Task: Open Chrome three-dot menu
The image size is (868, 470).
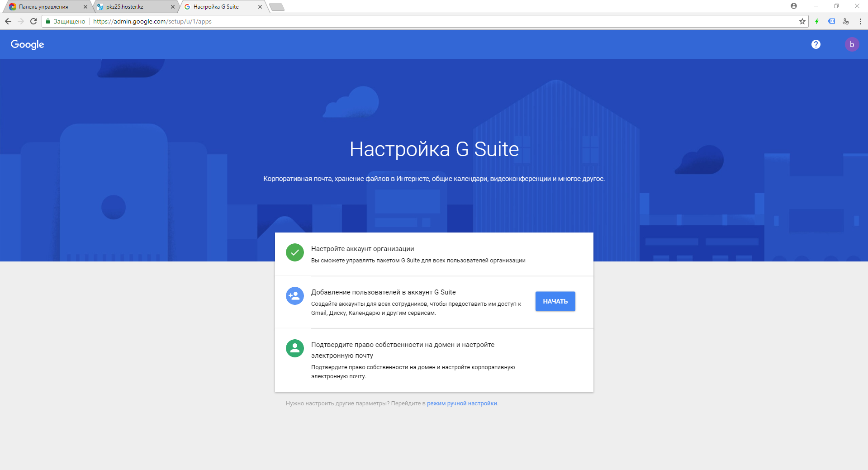Action: point(860,21)
